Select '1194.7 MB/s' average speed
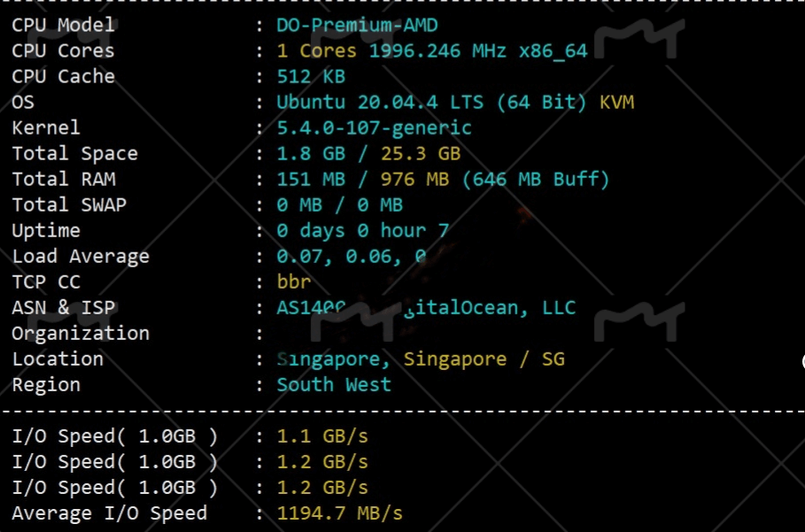Screen dimensions: 805x532 coord(339,513)
